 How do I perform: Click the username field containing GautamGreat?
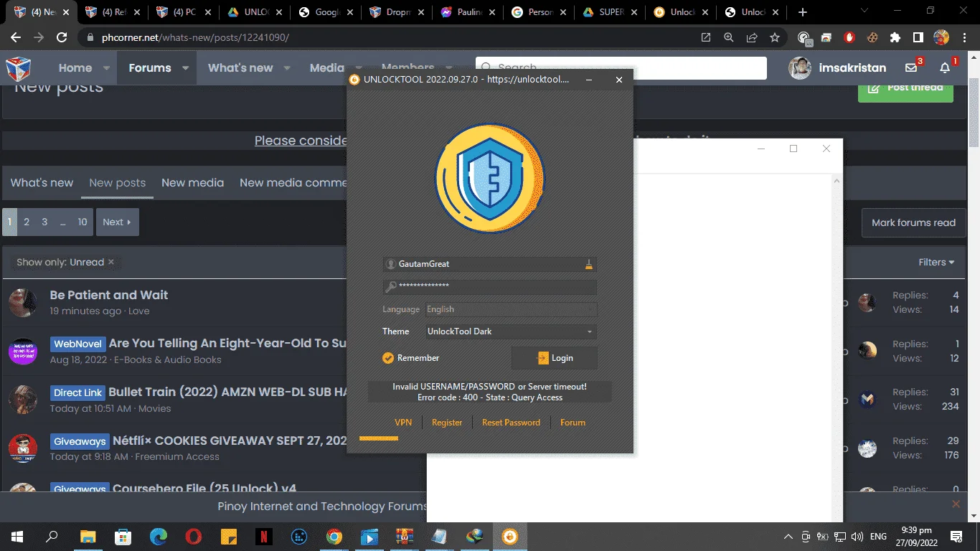[489, 264]
